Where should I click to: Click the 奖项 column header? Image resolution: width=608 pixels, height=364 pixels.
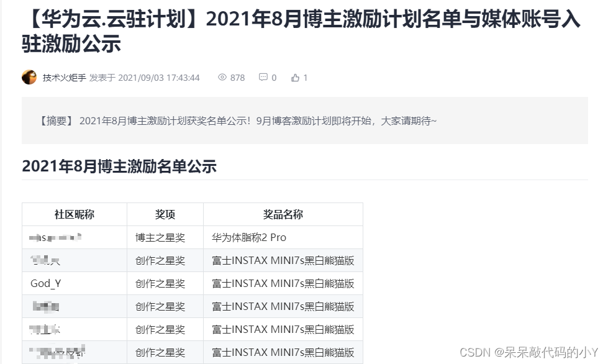click(x=165, y=214)
